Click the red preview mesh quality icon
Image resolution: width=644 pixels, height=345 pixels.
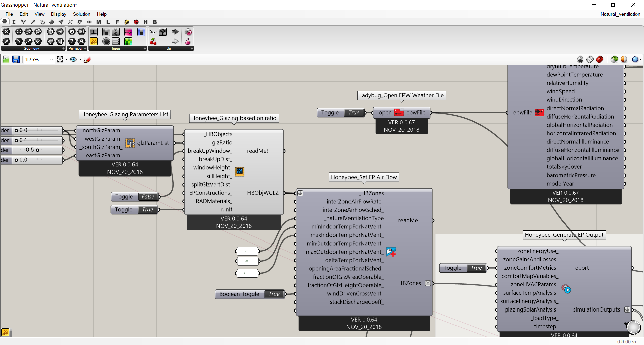click(600, 59)
